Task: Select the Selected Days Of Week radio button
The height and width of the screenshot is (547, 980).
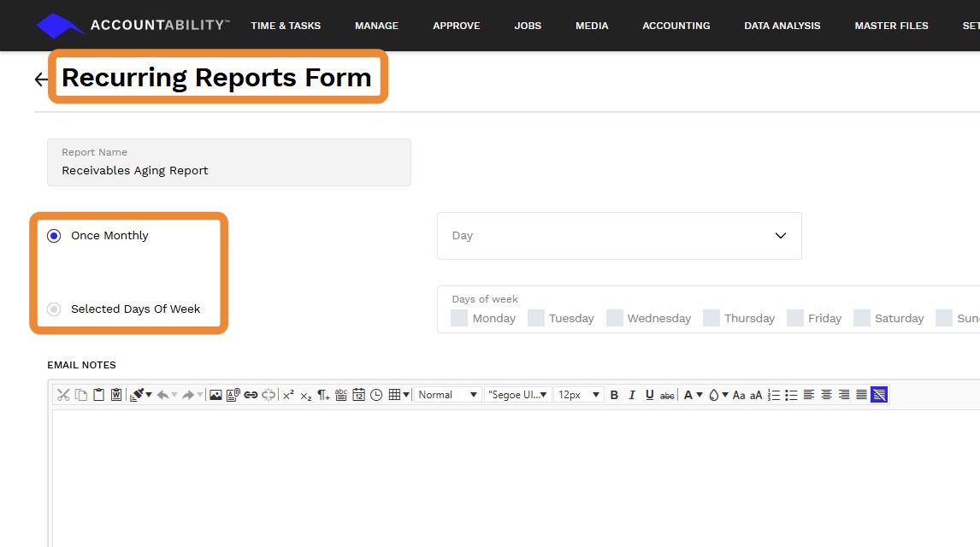Action: [54, 309]
